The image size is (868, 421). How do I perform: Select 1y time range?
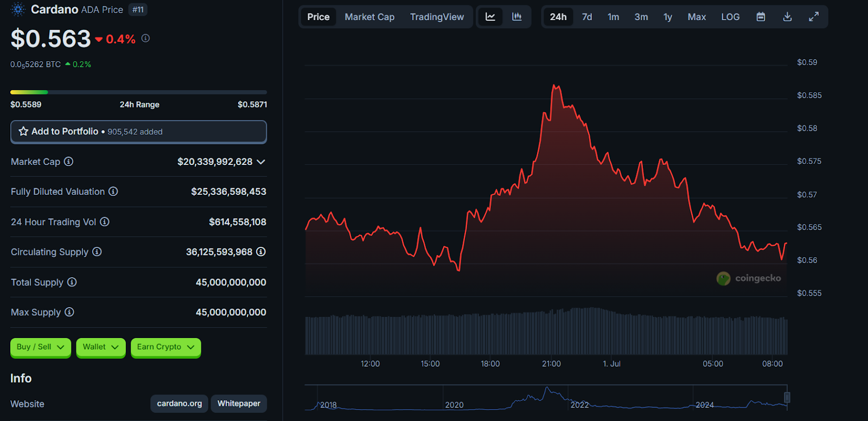click(x=668, y=17)
